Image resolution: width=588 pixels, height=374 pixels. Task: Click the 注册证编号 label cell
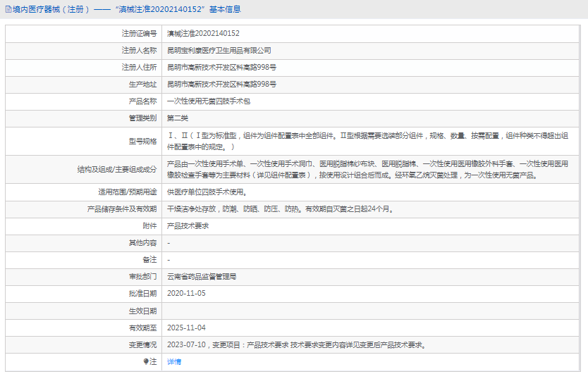pyautogui.click(x=139, y=33)
